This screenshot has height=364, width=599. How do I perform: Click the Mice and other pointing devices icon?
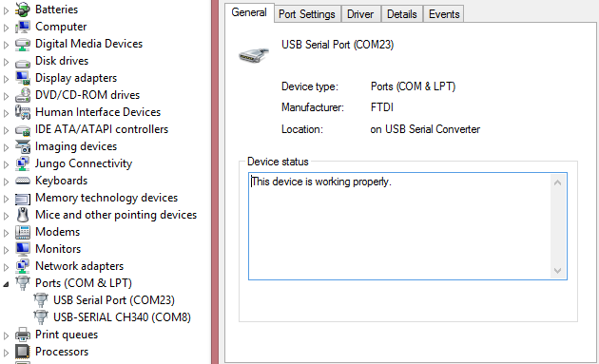click(23, 215)
